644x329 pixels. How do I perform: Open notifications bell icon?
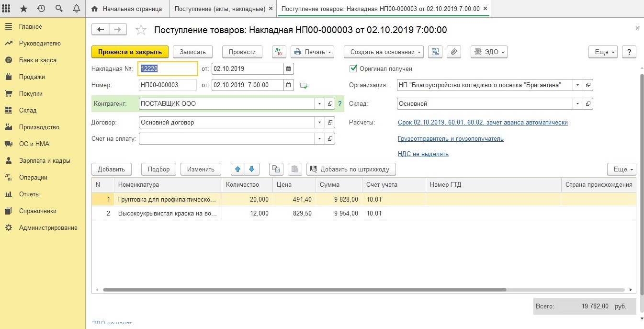(x=76, y=9)
